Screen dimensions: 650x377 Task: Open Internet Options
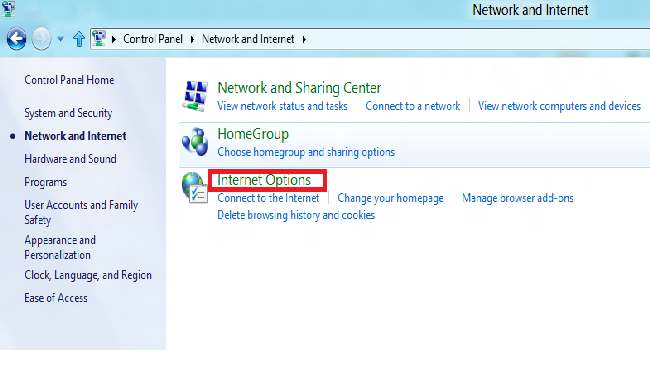pos(264,180)
